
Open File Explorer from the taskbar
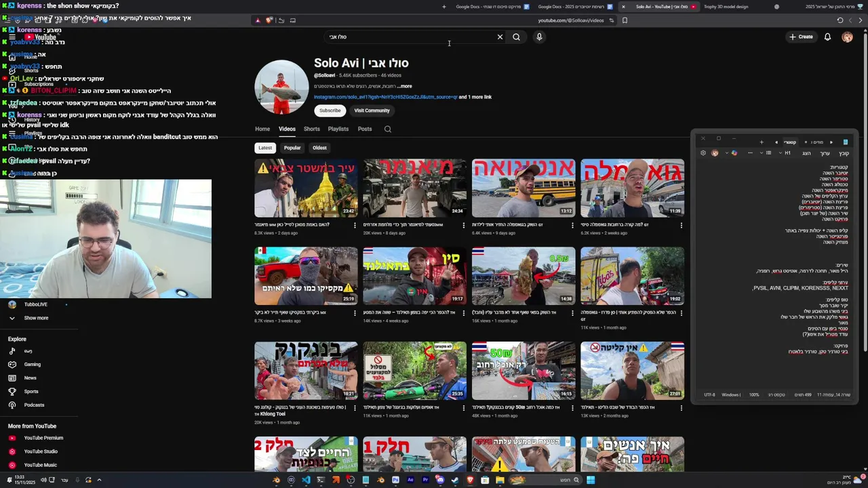point(500,480)
